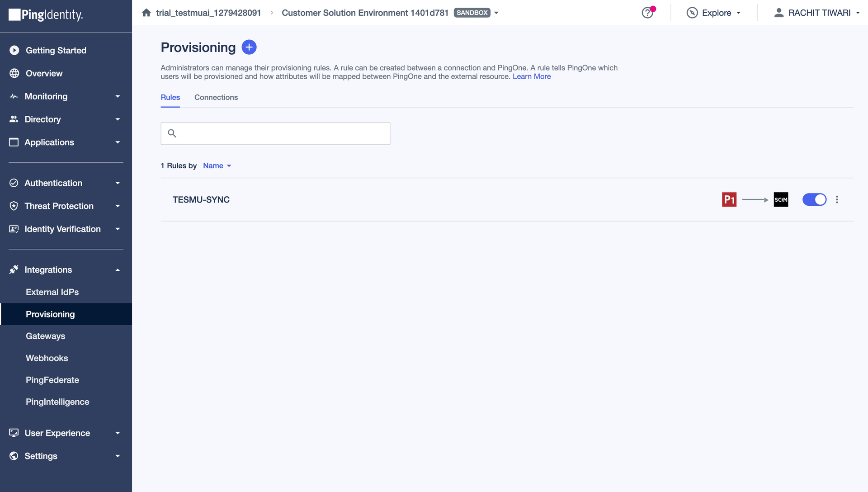Screen dimensions: 868x492
Task: Click the PingIdentity logo
Action: tap(45, 15)
